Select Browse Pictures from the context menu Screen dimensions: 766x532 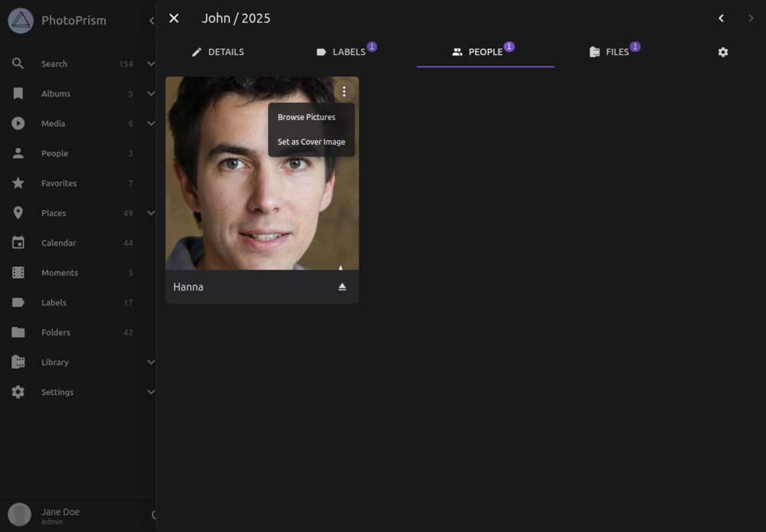coord(306,117)
